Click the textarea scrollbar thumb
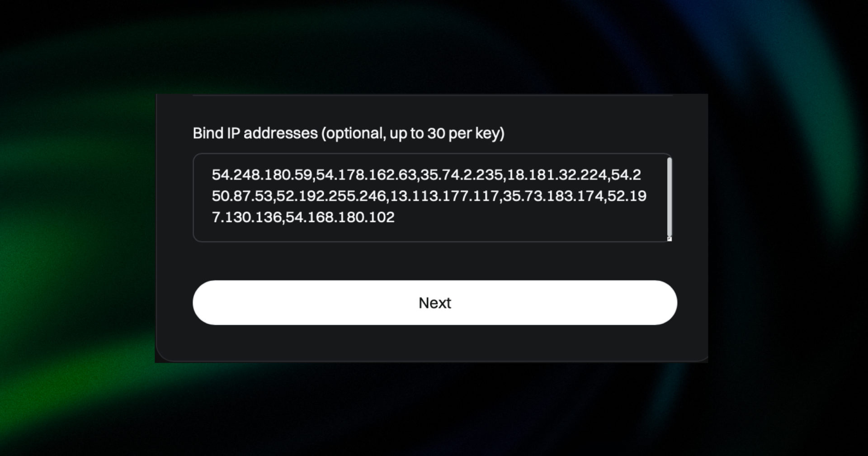Screen dimensions: 868x456 pyautogui.click(x=669, y=197)
